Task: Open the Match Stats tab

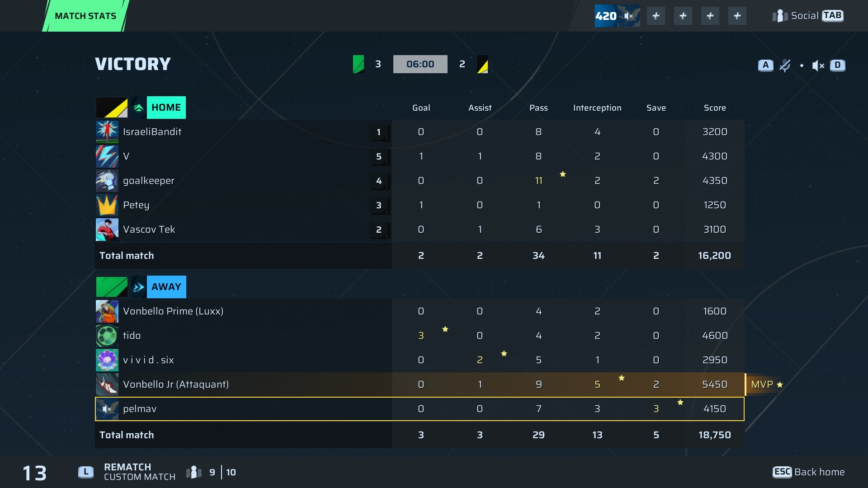Action: (85, 16)
